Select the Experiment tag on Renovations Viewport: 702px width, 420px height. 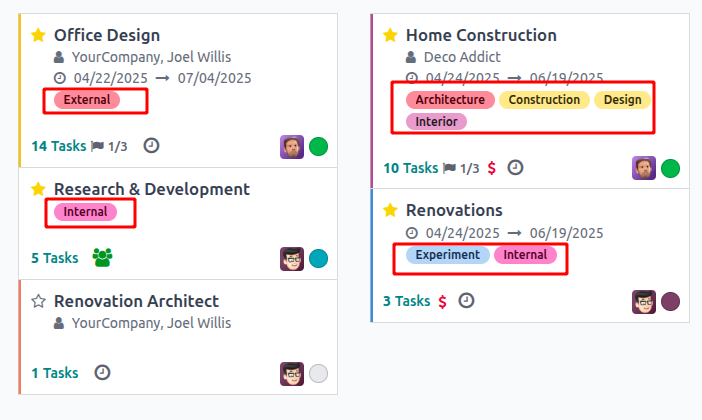(x=447, y=255)
